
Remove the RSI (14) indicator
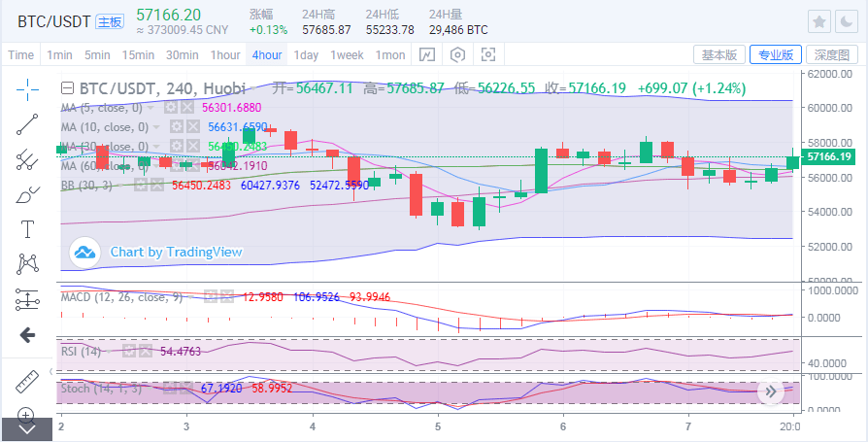point(145,351)
